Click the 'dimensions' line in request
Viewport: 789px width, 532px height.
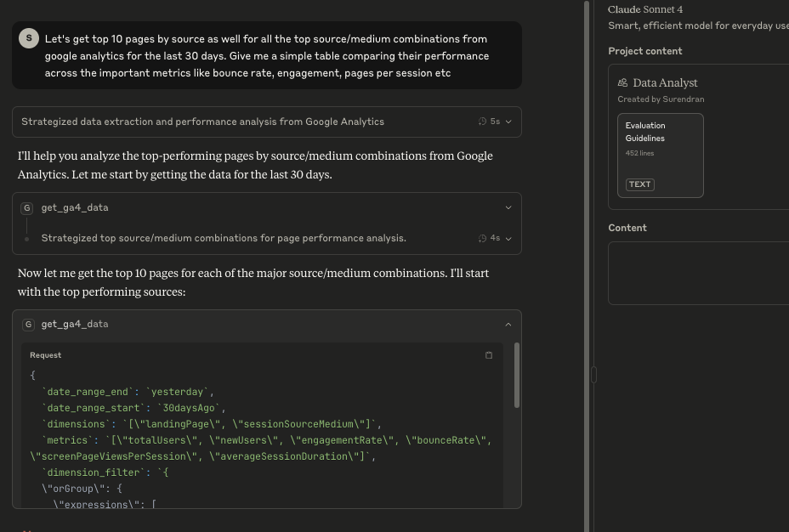[x=212, y=424]
